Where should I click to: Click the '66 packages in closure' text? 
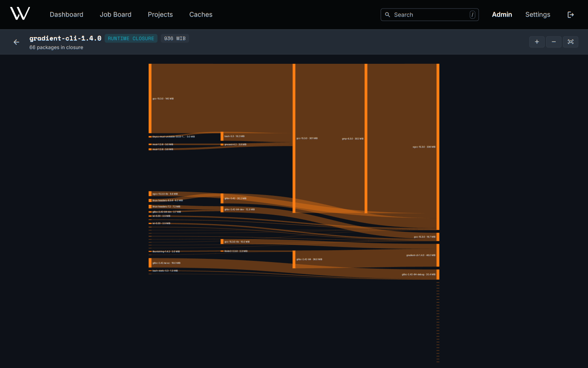[56, 47]
